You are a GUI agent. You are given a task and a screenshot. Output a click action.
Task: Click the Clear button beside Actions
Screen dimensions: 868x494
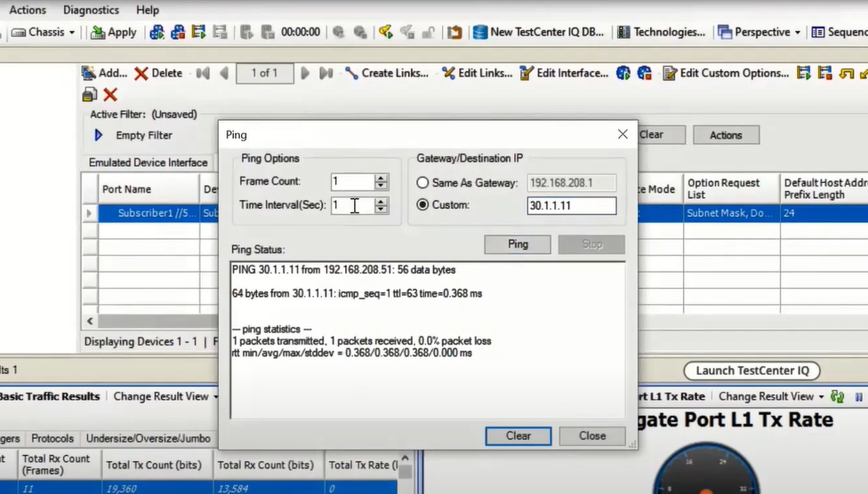coord(661,134)
